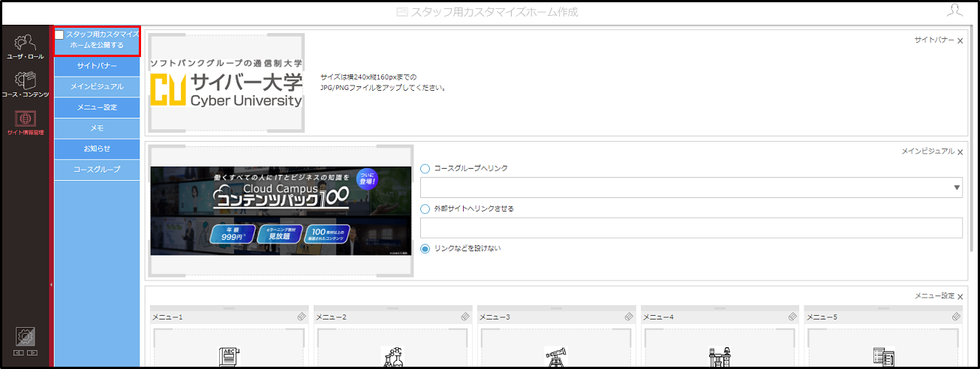Click the left arrow below the gear icon
980x369 pixels.
[x=19, y=352]
